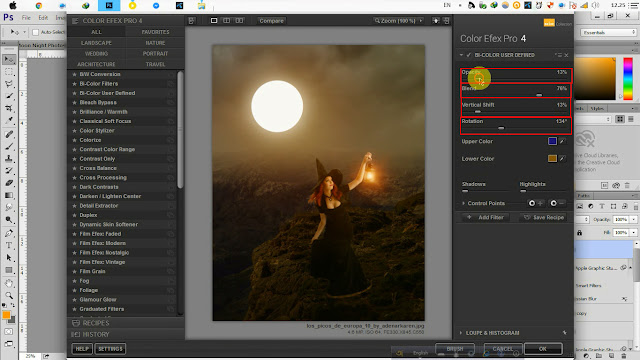Screen dimensions: 640x360
Task: Open the Essentials workspace dropdown in Photoshop
Action: point(609,32)
